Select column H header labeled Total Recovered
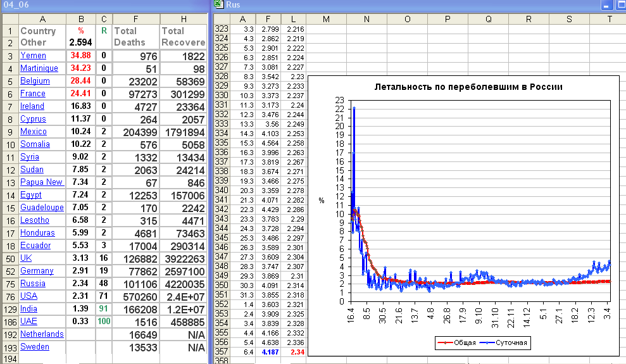 click(x=182, y=19)
